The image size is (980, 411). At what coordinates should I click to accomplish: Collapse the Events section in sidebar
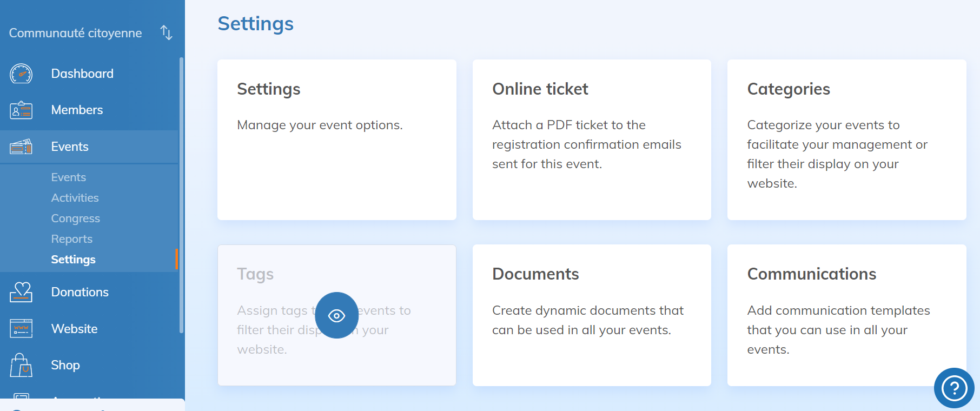[x=70, y=147]
